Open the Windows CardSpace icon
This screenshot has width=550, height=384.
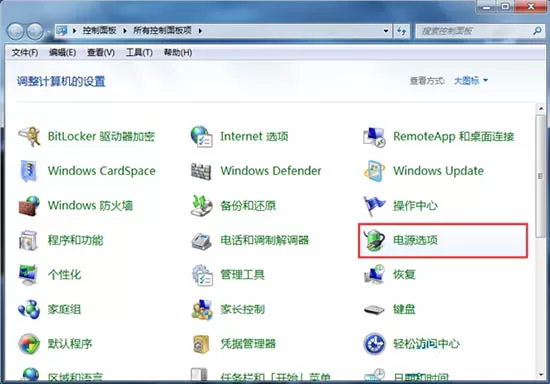coord(29,171)
